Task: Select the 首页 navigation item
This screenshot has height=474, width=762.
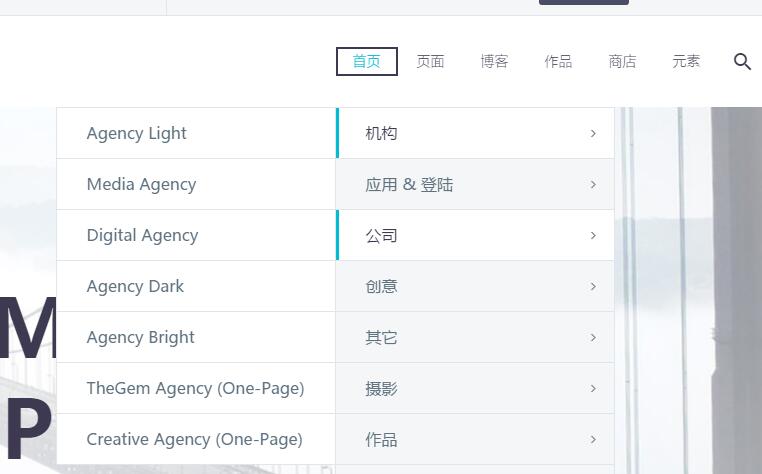Action: [x=367, y=61]
